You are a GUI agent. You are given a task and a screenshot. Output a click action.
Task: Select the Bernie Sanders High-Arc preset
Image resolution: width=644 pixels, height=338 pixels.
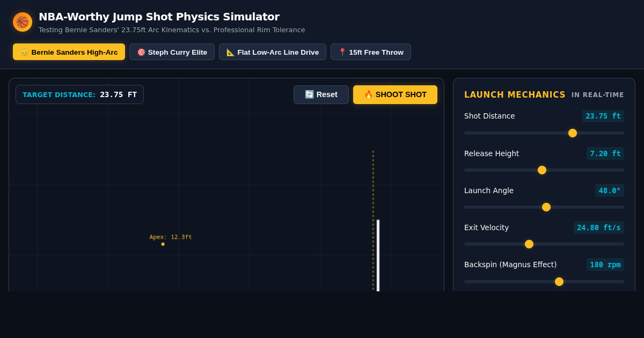click(69, 52)
